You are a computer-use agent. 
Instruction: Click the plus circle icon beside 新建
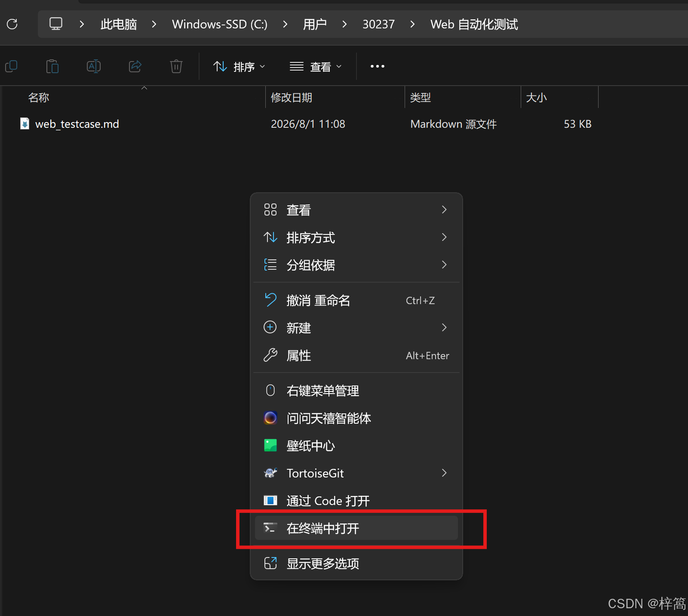[x=270, y=327]
